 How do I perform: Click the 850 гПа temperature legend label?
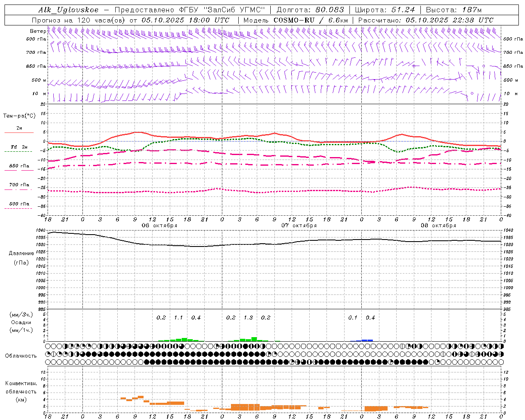click(x=19, y=166)
